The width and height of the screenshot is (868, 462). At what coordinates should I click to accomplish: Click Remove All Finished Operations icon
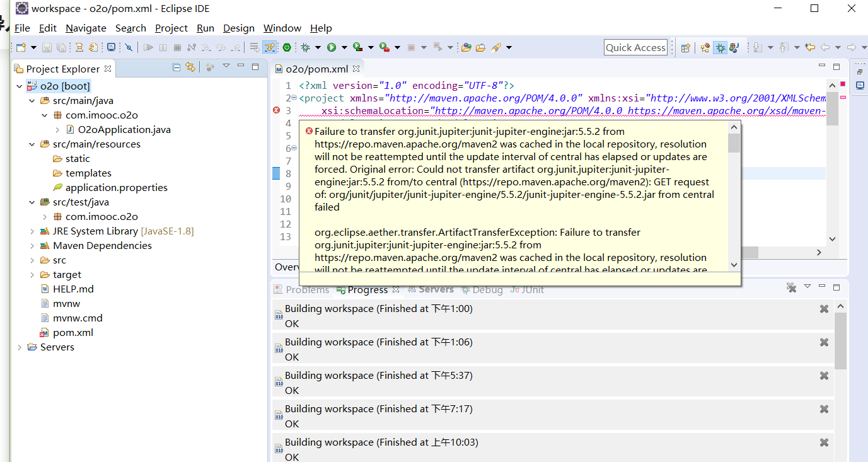tap(792, 287)
